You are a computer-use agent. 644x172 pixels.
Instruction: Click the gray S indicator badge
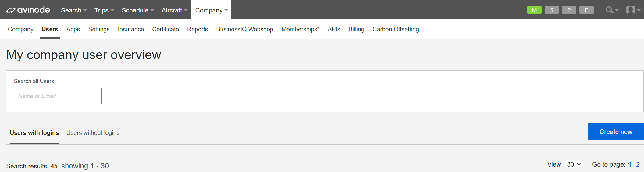pyautogui.click(x=552, y=10)
